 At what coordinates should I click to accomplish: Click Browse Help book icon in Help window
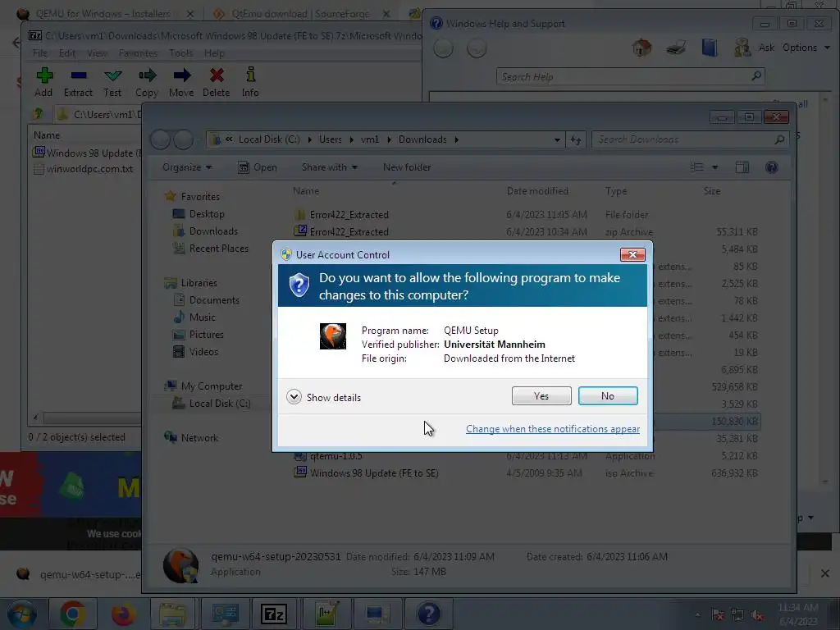click(710, 48)
